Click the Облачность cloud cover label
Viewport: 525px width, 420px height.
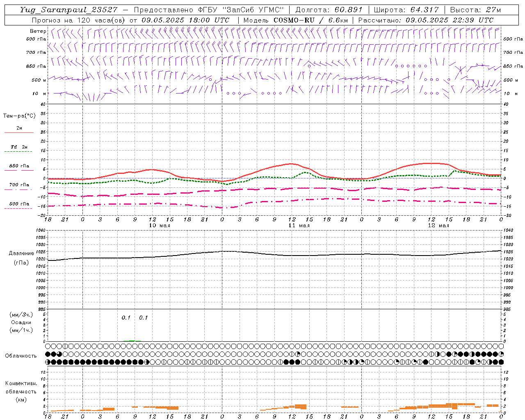[21, 356]
